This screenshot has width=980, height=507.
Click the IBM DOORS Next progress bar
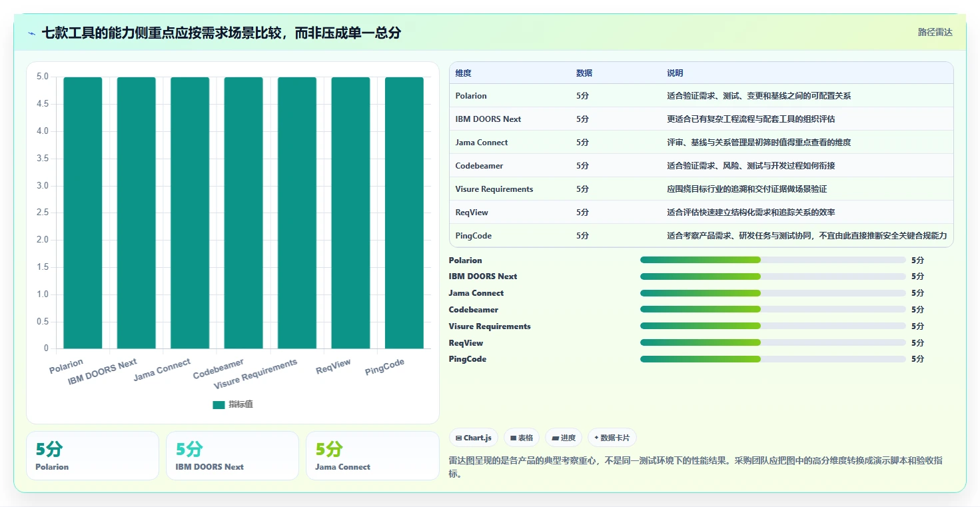click(773, 276)
